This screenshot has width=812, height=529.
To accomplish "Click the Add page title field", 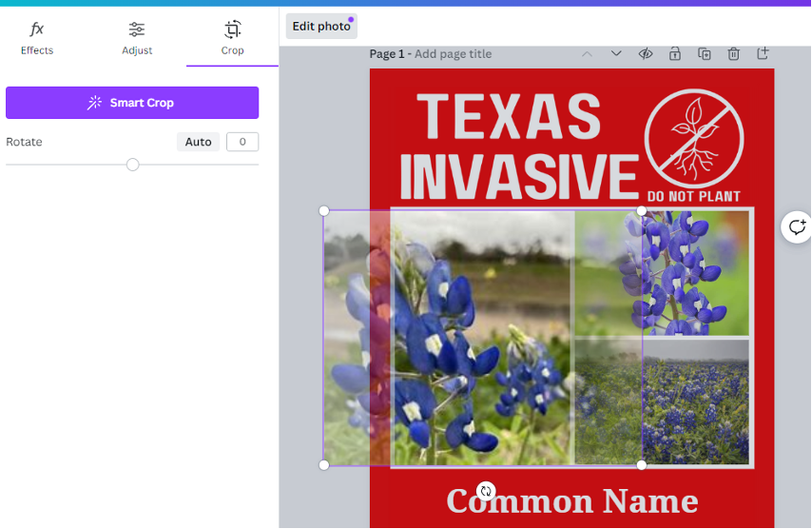I will tap(453, 54).
